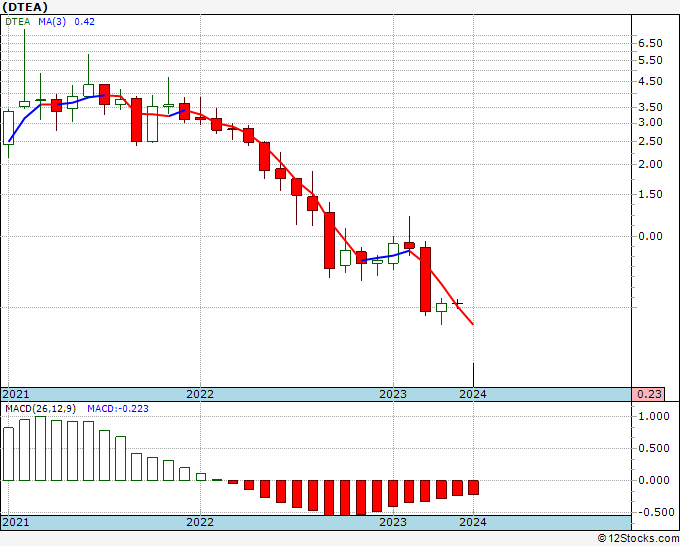The image size is (680, 546).
Task: Click the 5.50 price axis label
Action: (650, 60)
